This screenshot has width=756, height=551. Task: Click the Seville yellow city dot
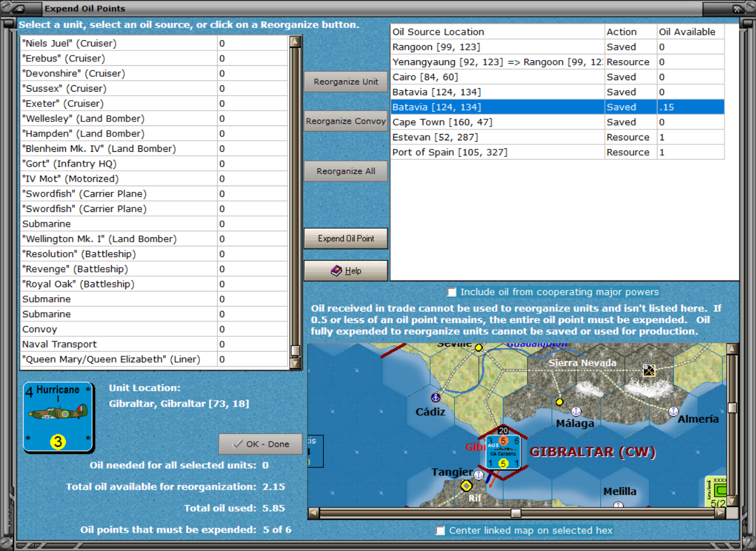(x=479, y=347)
